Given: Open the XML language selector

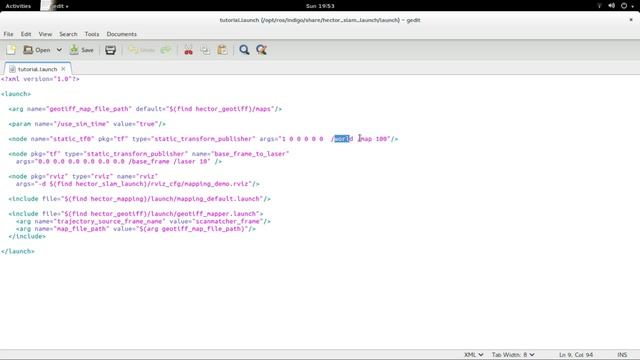Looking at the screenshot, I should pyautogui.click(x=473, y=355).
